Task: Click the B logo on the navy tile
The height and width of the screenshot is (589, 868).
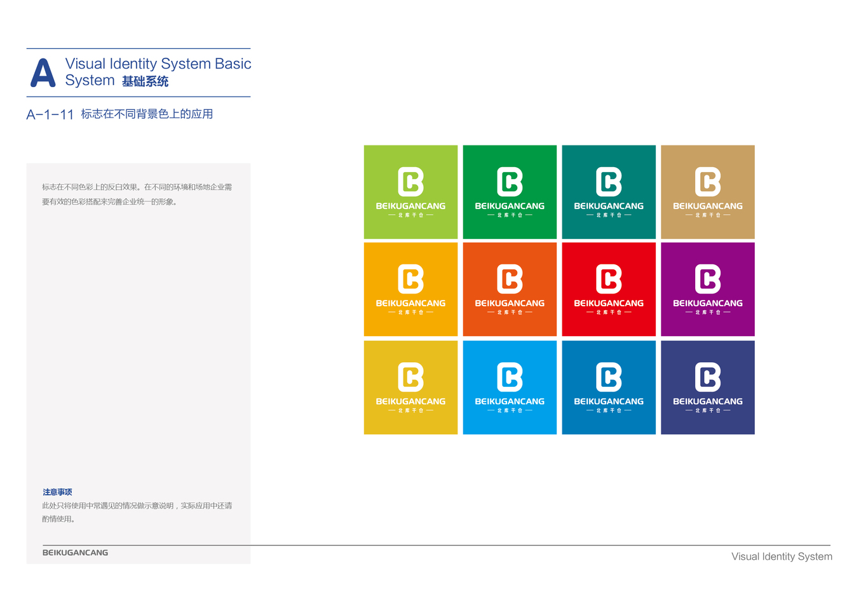Action: tap(708, 377)
